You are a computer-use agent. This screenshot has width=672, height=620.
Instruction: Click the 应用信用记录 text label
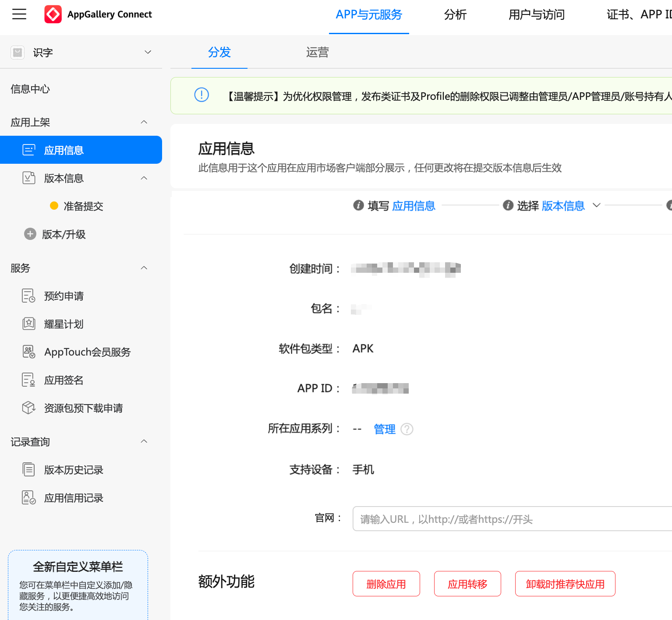click(x=74, y=498)
